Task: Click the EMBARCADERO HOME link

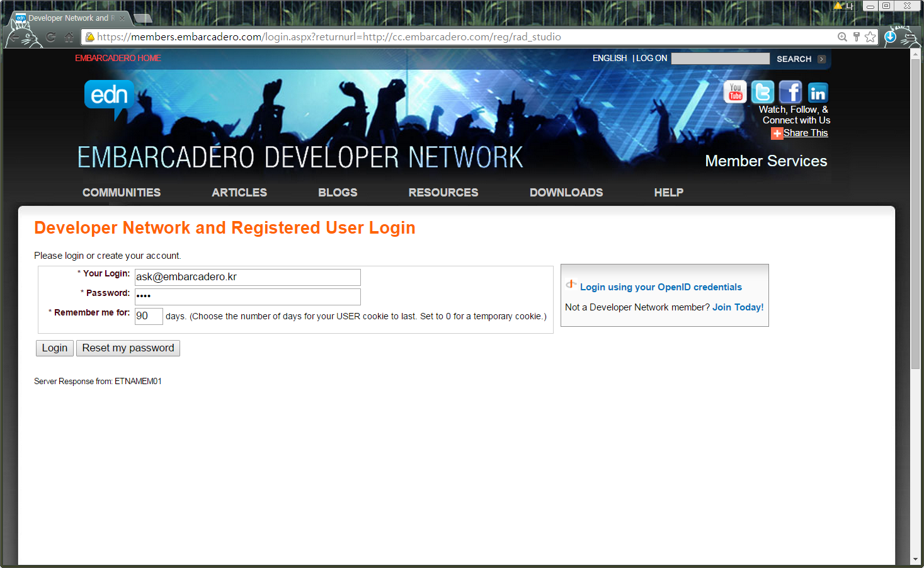Action: (x=118, y=58)
